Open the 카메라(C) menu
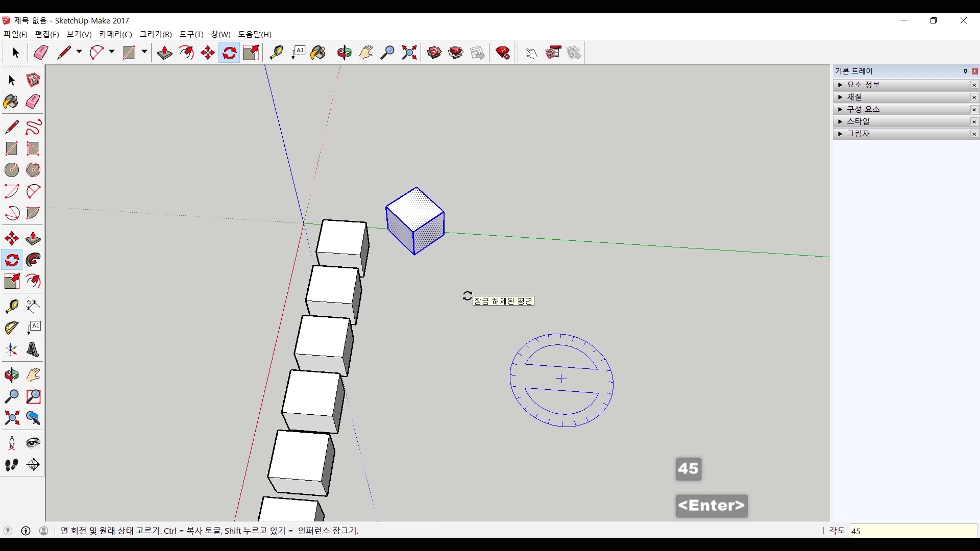 click(x=115, y=34)
